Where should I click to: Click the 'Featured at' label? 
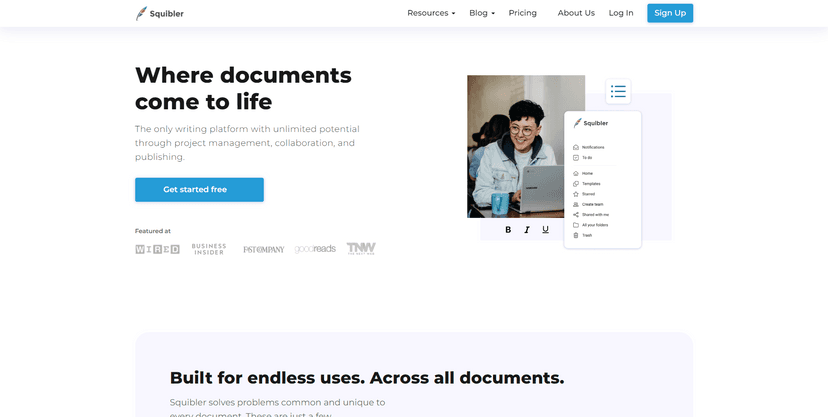click(153, 231)
